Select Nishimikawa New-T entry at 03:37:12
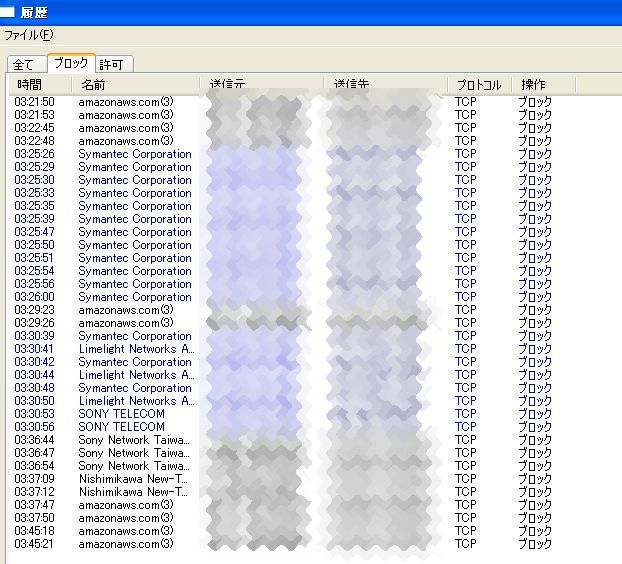 tap(283, 492)
